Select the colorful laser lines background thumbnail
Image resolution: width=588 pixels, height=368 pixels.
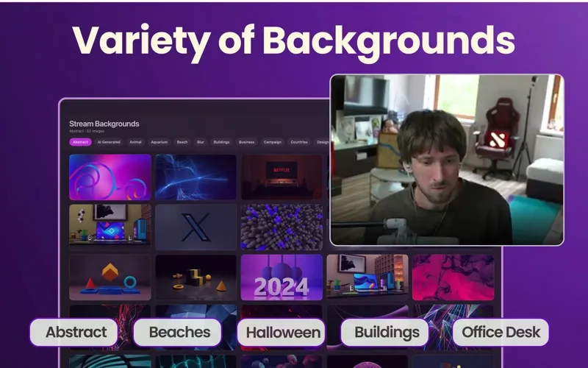point(453,311)
